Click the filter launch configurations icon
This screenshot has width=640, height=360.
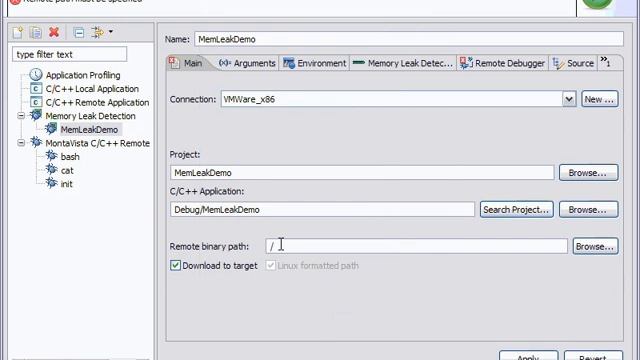click(98, 32)
